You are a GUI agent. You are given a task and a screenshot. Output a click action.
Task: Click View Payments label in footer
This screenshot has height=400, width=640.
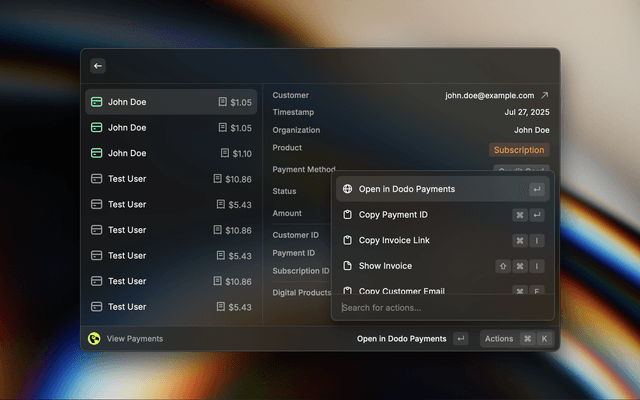coord(135,339)
